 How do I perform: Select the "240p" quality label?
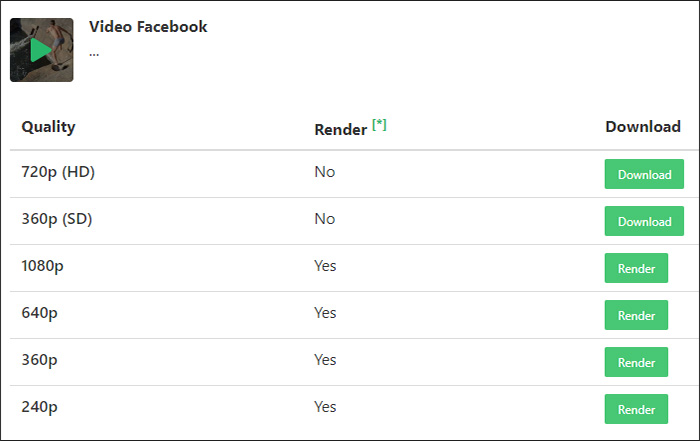point(39,407)
